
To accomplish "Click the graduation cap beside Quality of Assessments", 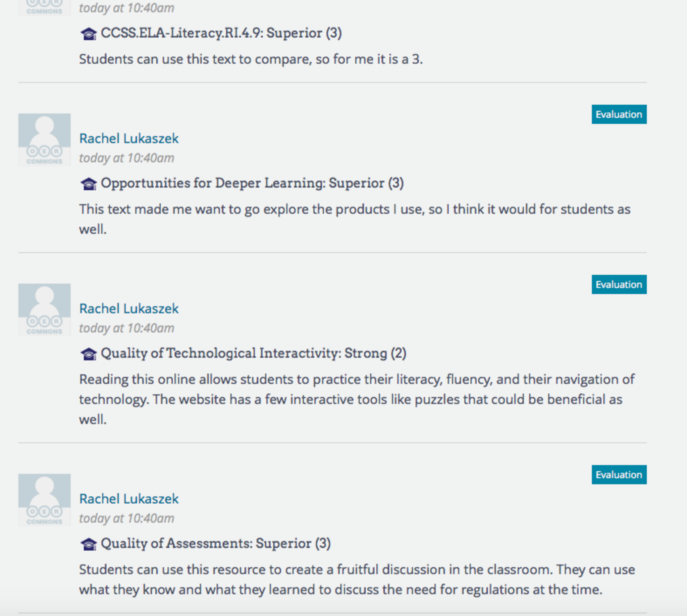I will point(89,544).
